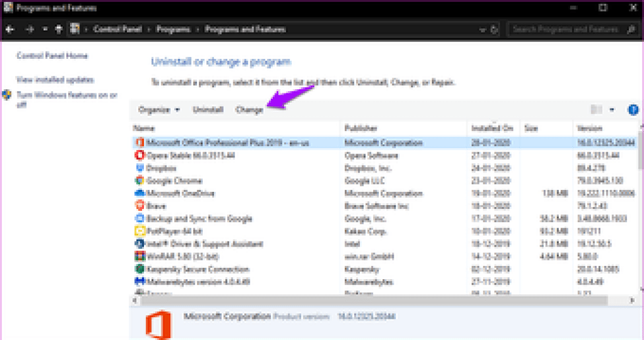Select the Microsoft OneDrive cloud icon

pyautogui.click(x=139, y=193)
